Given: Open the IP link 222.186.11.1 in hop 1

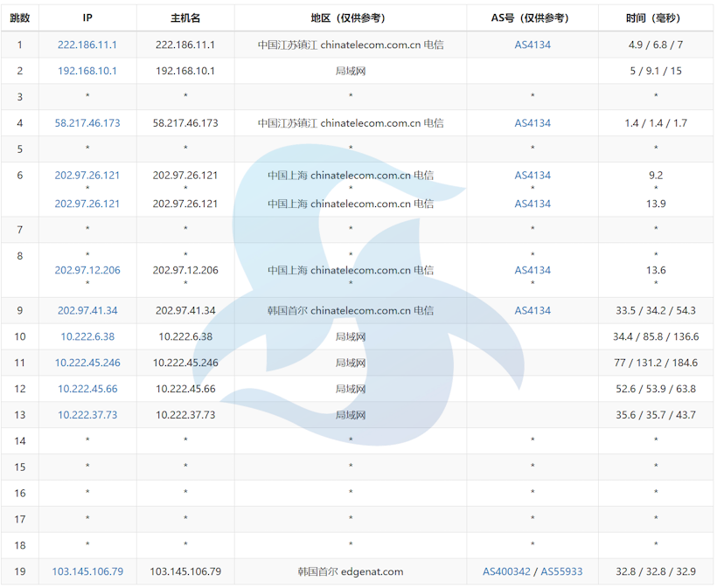Looking at the screenshot, I should click(87, 45).
